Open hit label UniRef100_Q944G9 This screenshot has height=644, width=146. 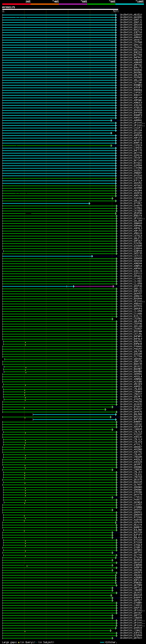click(131, 110)
